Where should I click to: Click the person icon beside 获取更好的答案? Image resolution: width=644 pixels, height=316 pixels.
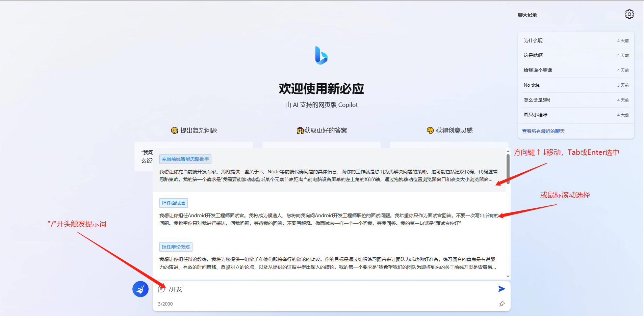(301, 130)
